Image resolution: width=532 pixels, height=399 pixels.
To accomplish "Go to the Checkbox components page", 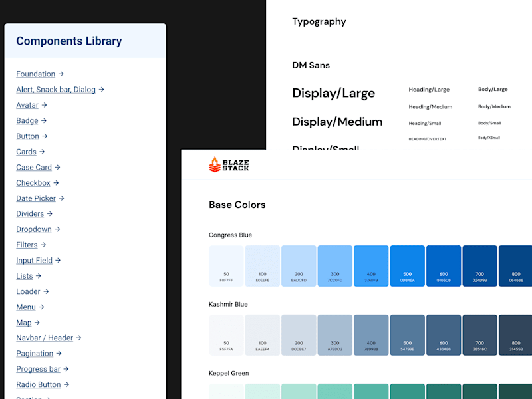I will pos(33,183).
